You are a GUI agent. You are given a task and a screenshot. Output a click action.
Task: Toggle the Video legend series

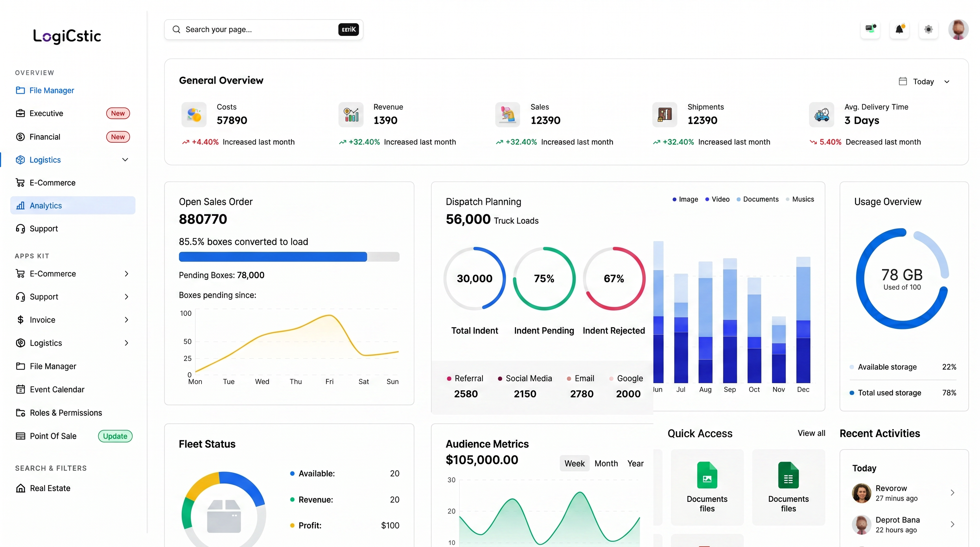pyautogui.click(x=717, y=199)
